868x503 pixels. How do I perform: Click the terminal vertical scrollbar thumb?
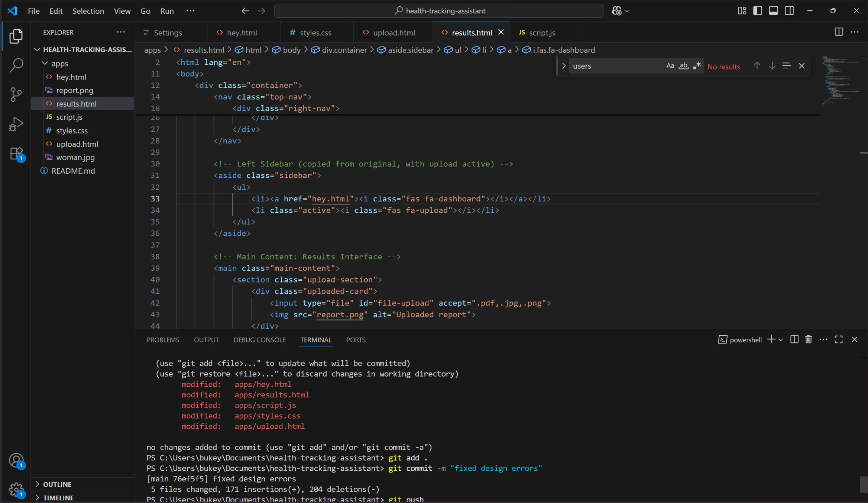(864, 484)
